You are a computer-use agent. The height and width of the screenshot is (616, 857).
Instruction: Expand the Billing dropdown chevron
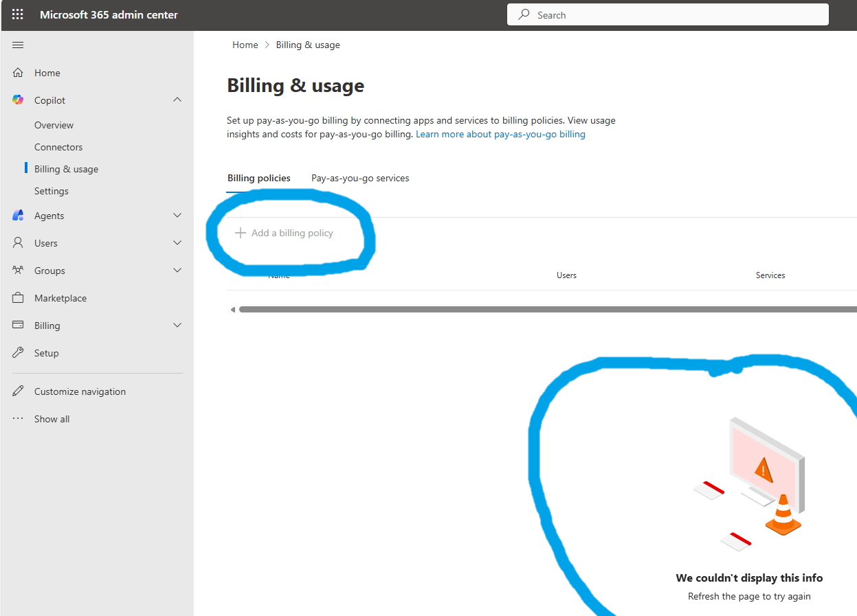tap(177, 325)
